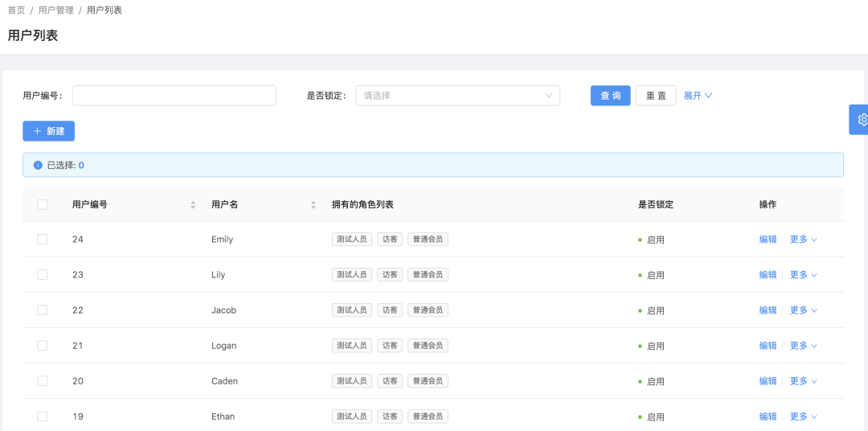Image resolution: width=868 pixels, height=431 pixels.
Task: Open 更多 menu for Lily
Action: tap(803, 275)
